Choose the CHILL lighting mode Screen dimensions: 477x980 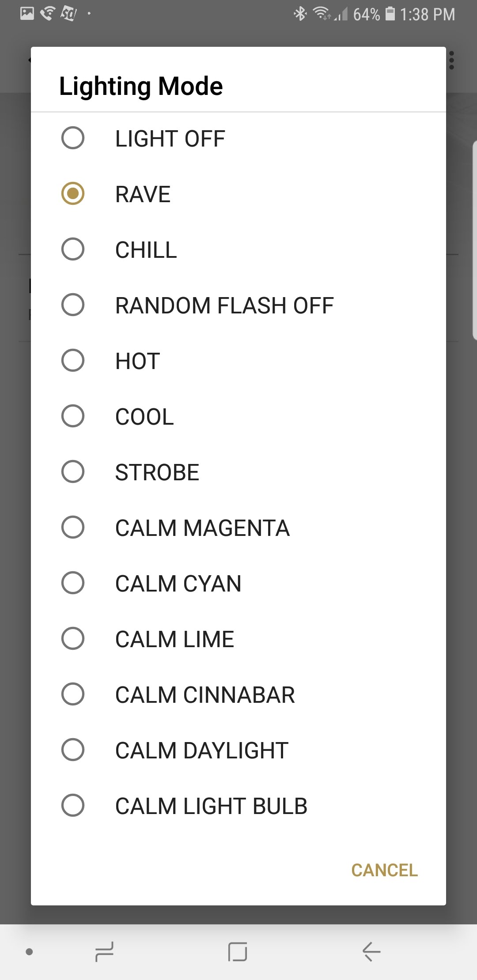[73, 249]
